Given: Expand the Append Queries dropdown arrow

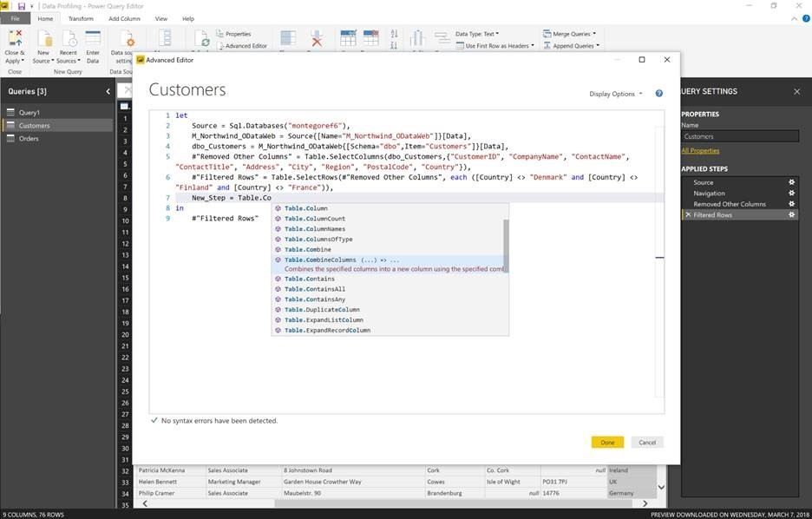Looking at the screenshot, I should click(598, 46).
